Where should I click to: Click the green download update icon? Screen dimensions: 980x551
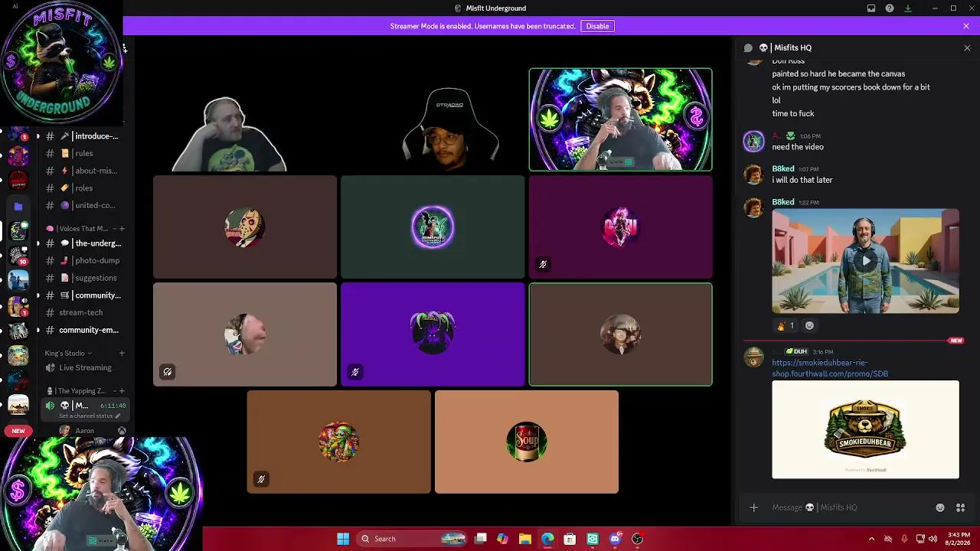[x=908, y=8]
